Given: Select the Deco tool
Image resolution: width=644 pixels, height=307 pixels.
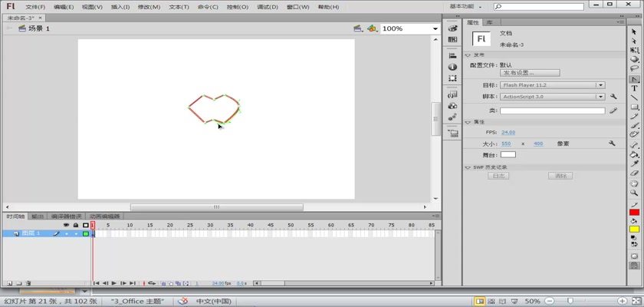Looking at the screenshot, I should click(x=634, y=134).
